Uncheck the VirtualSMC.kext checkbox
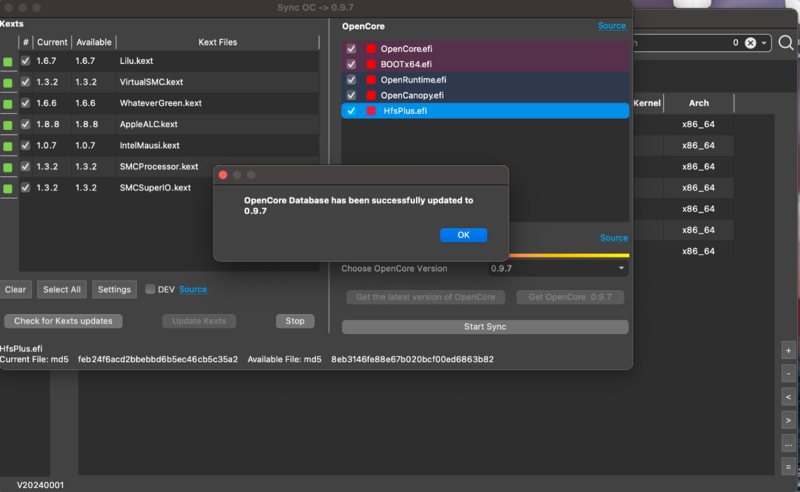The image size is (800, 492). coord(26,82)
